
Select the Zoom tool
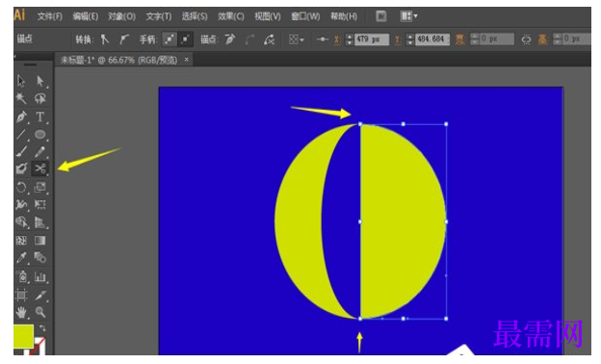pyautogui.click(x=40, y=312)
